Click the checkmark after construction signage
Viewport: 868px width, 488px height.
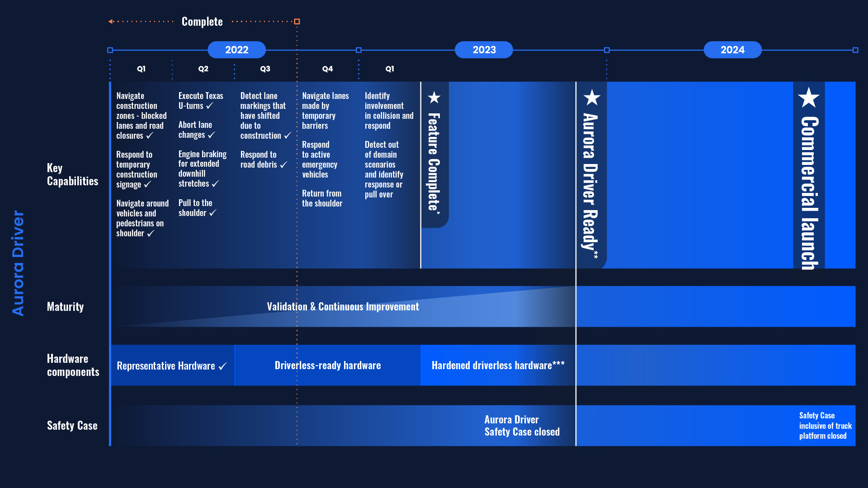147,184
